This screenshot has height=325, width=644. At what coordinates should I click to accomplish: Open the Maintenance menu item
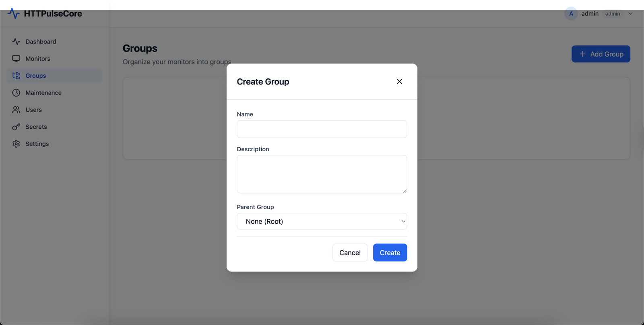pyautogui.click(x=43, y=93)
